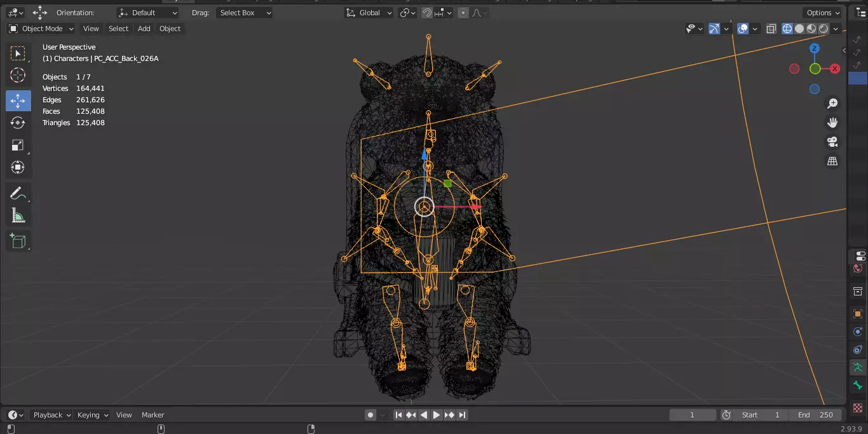Image resolution: width=868 pixels, height=434 pixels.
Task: Click the Start frame field
Action: [761, 415]
